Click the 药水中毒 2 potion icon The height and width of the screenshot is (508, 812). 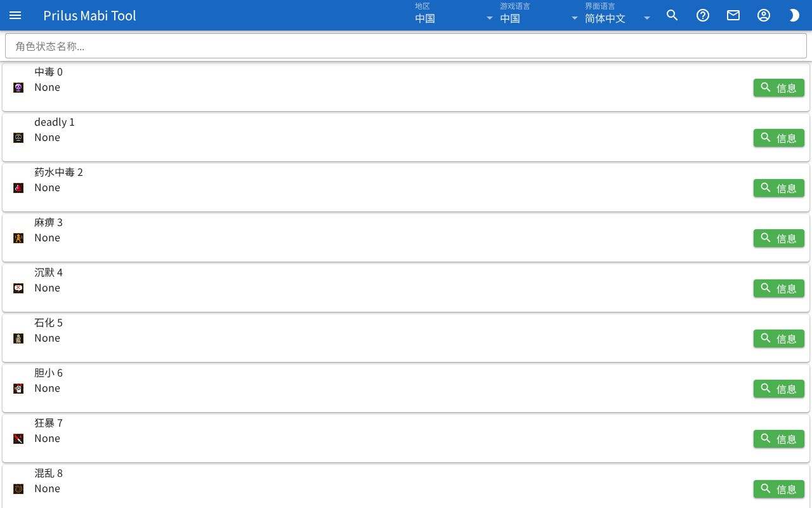(x=18, y=188)
